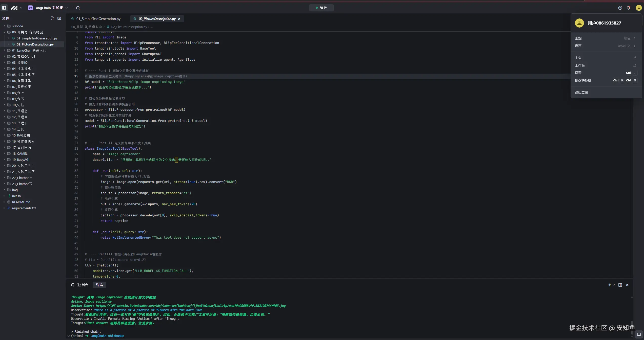The width and height of the screenshot is (644, 340).
Task: Add a new terminal plus icon
Action: tap(610, 285)
